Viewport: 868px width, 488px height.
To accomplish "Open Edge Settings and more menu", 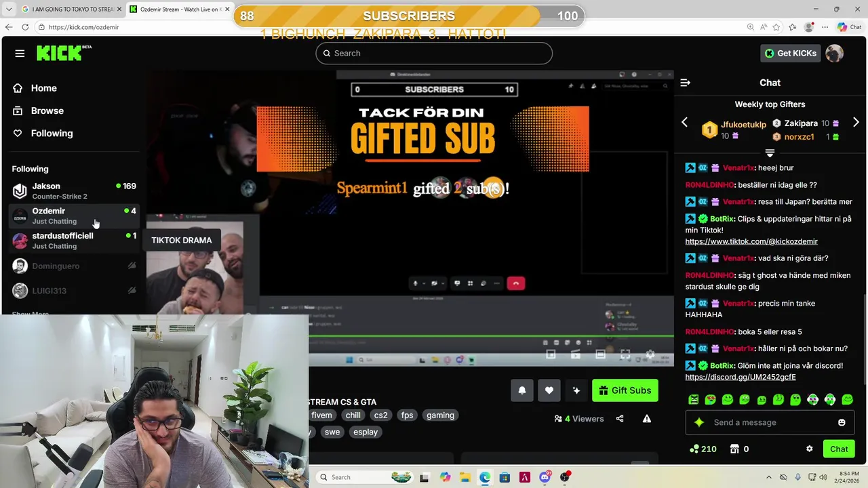I will pos(825,27).
